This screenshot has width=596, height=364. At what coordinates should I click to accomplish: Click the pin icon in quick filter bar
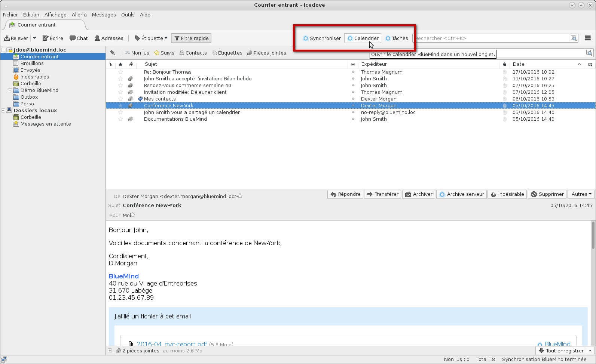click(113, 53)
